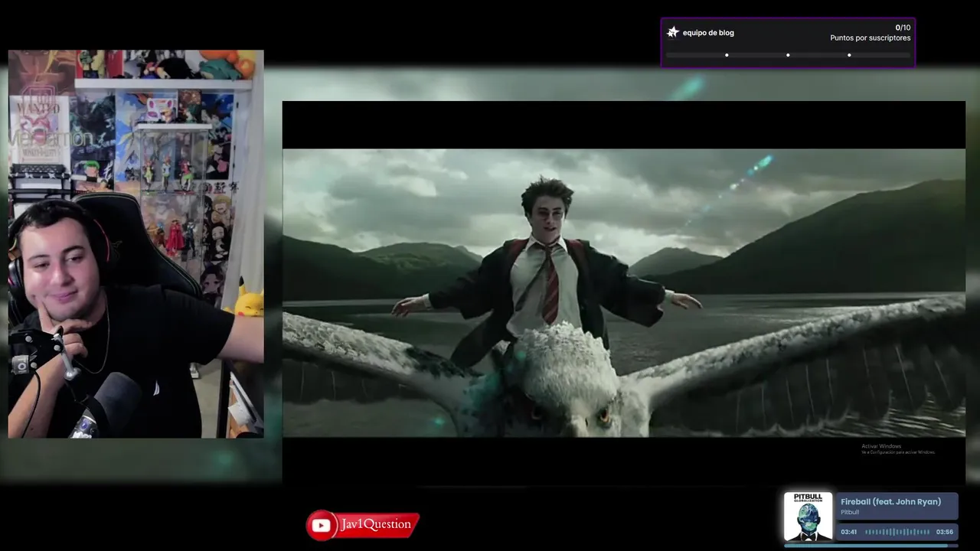Select the Jav1Question channel name label
980x551 pixels.
pyautogui.click(x=377, y=524)
